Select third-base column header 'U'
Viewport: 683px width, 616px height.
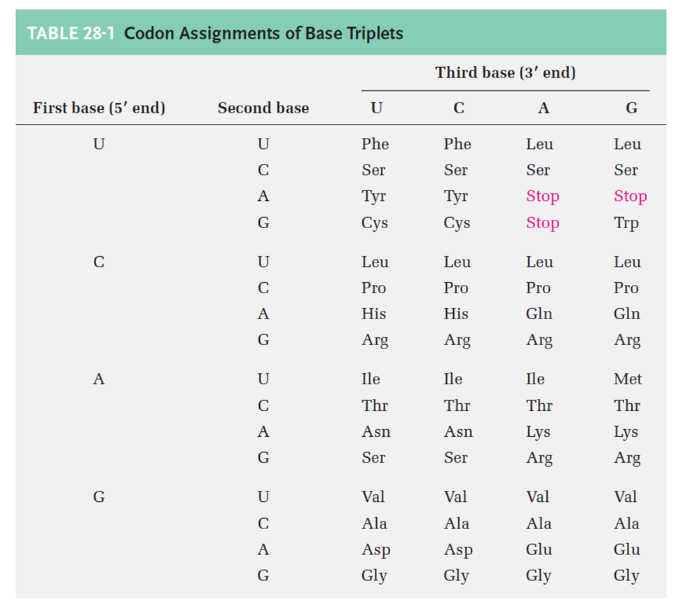pos(376,108)
